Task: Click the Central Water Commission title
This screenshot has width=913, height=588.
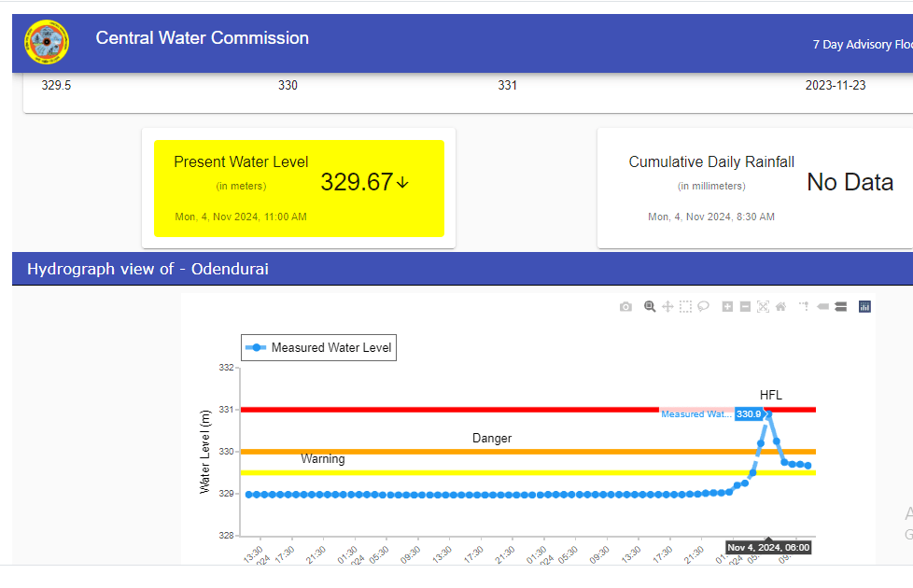Action: [202, 38]
